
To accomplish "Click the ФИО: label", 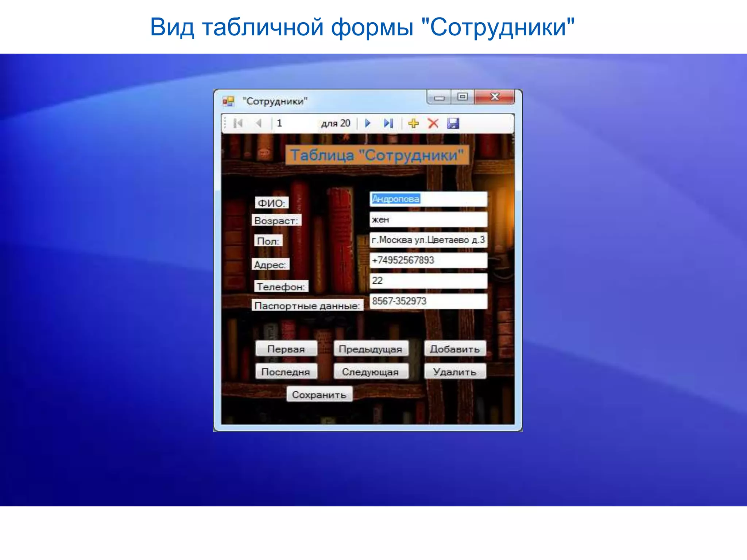I will coord(272,203).
